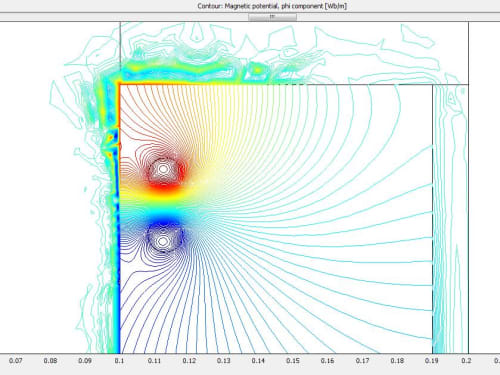Click the 0.1 axis tick label
Viewport: 500px width, 375px height.
119,361
